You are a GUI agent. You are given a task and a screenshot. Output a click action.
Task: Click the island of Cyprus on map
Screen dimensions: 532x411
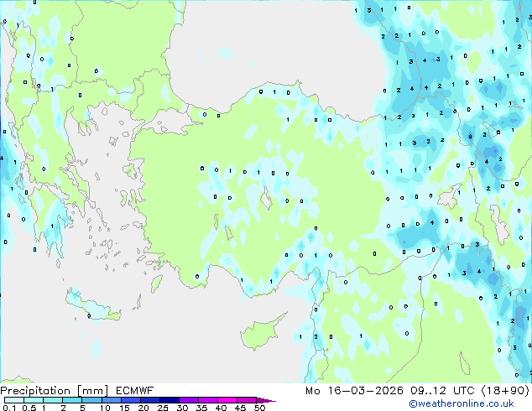261,333
